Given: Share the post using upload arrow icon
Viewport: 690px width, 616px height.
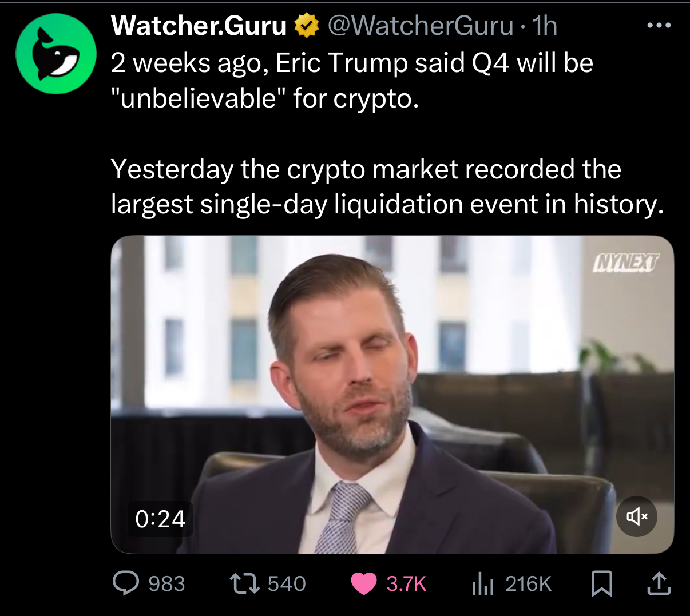Looking at the screenshot, I should click(659, 583).
